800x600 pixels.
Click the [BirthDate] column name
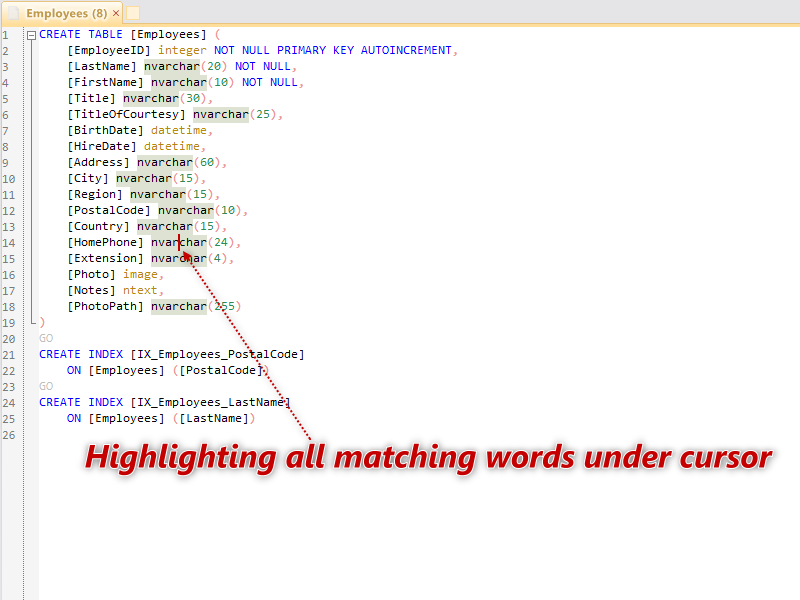tap(105, 130)
